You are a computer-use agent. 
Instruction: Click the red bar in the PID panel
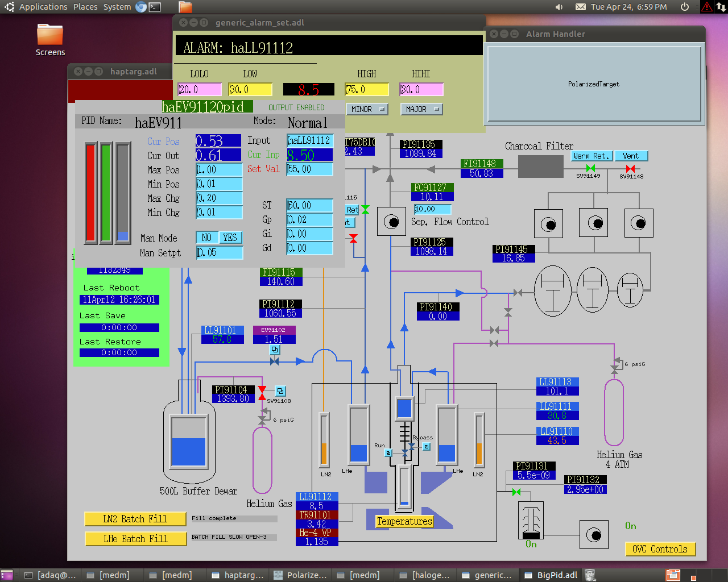[91, 193]
